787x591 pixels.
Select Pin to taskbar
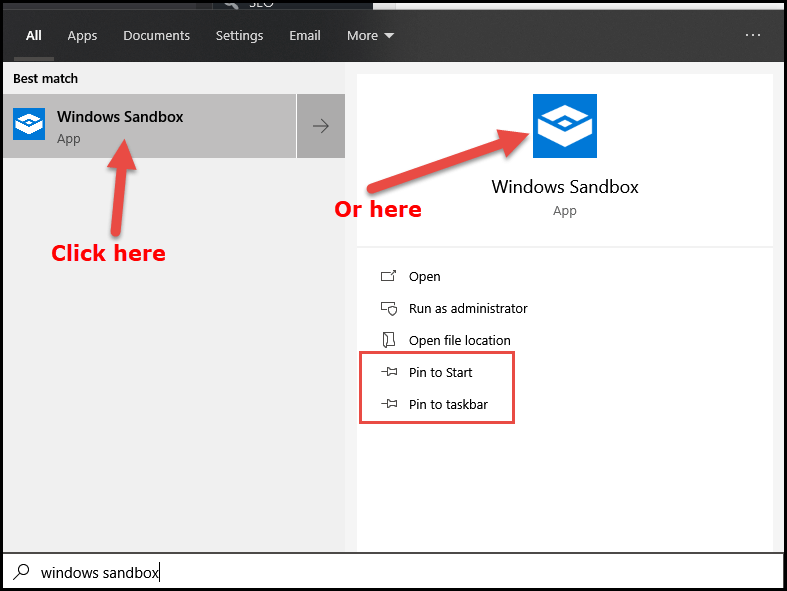[x=448, y=405]
